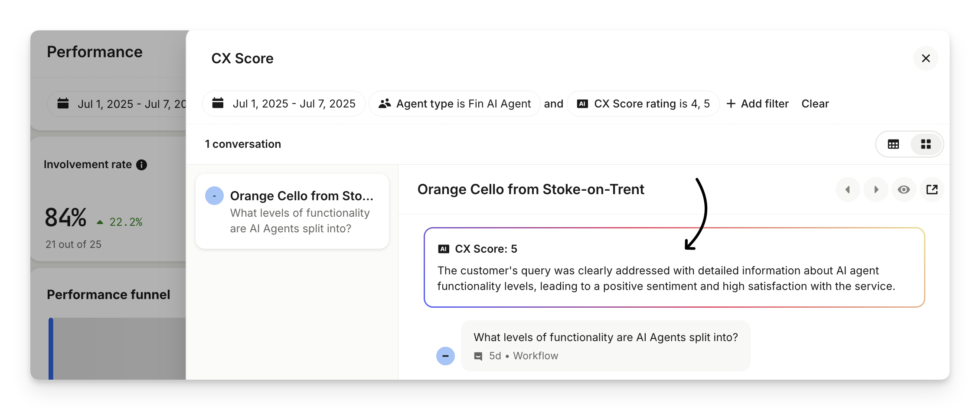Click the Workflow message source icon
The width and height of the screenshot is (980, 410).
(478, 356)
